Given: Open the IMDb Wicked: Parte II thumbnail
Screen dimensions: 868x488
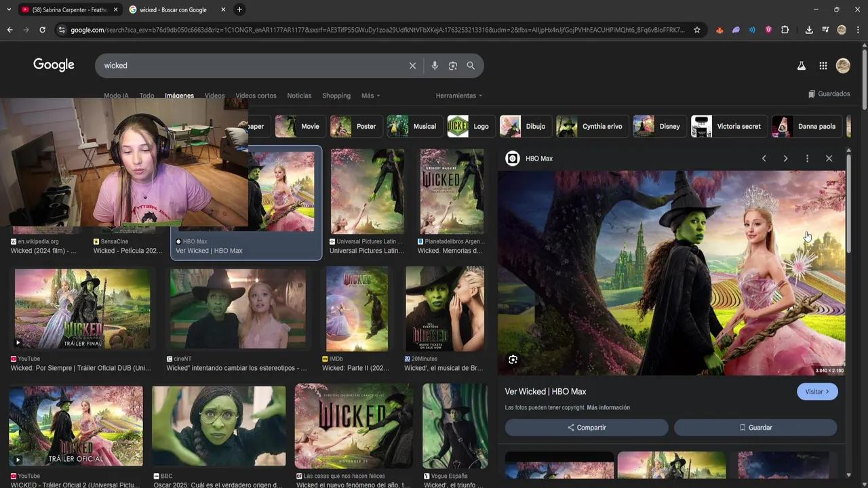Looking at the screenshot, I should [x=357, y=308].
